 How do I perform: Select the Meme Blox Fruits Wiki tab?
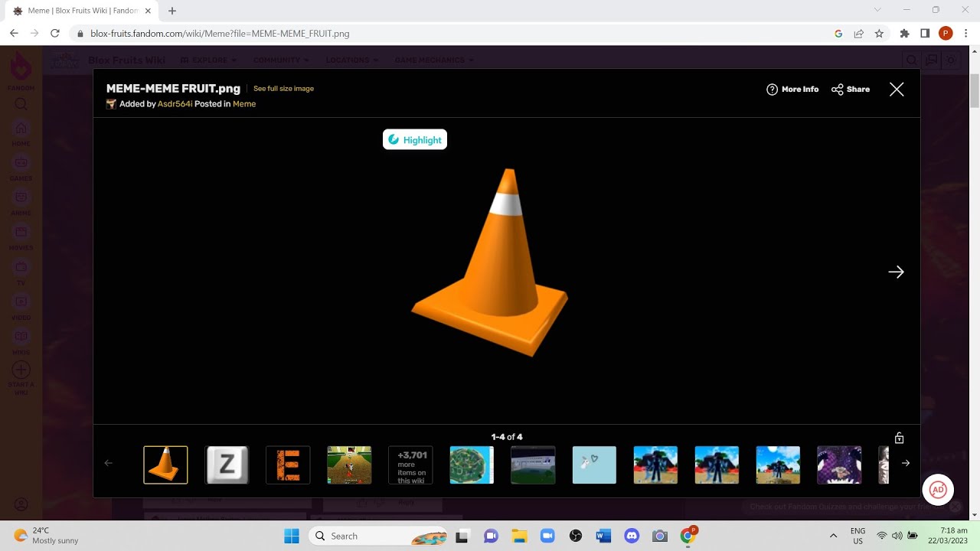[x=83, y=11]
